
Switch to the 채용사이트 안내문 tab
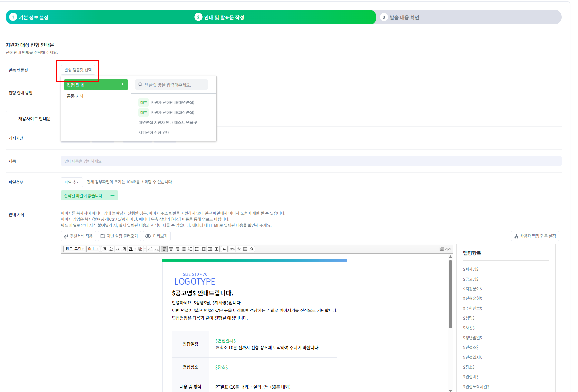(34, 119)
